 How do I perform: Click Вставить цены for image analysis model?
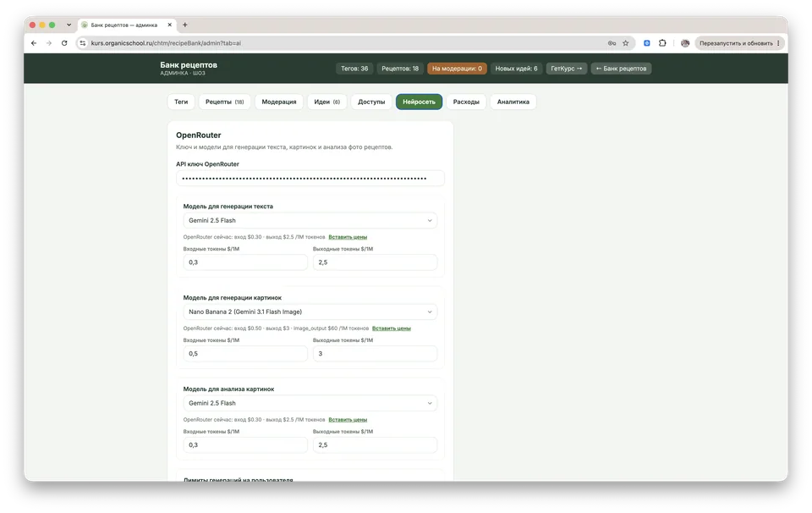348,419
